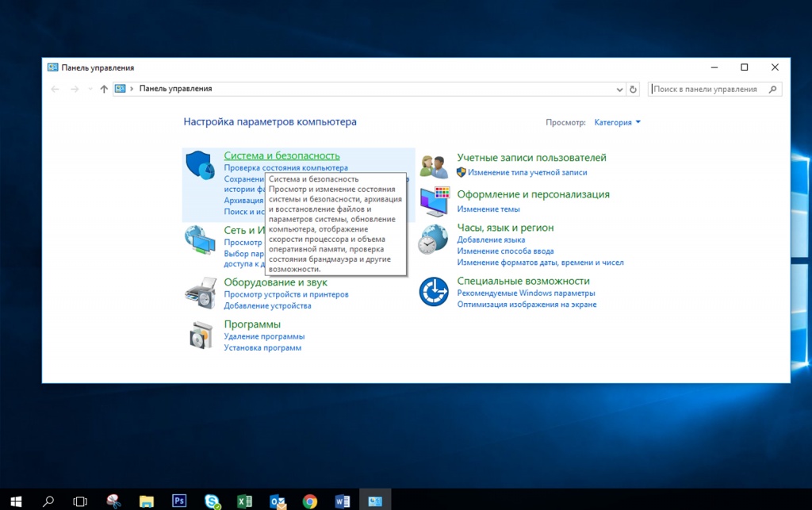Open Специальные возможности category
This screenshot has height=510, width=812.
[523, 281]
